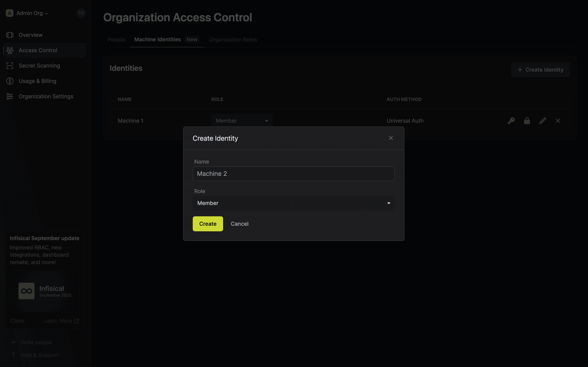Click the Secret Scanning sidebar icon
The width and height of the screenshot is (588, 367).
[x=10, y=65]
